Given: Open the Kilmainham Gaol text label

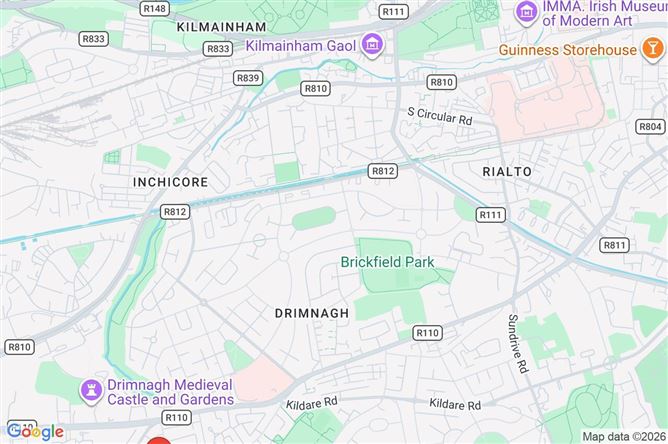Looking at the screenshot, I should pos(301,46).
